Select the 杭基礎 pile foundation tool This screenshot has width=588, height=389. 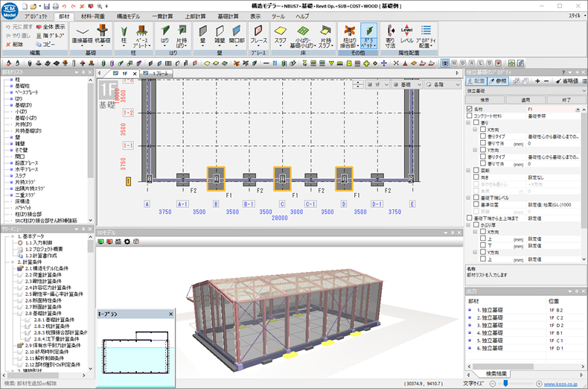click(103, 36)
